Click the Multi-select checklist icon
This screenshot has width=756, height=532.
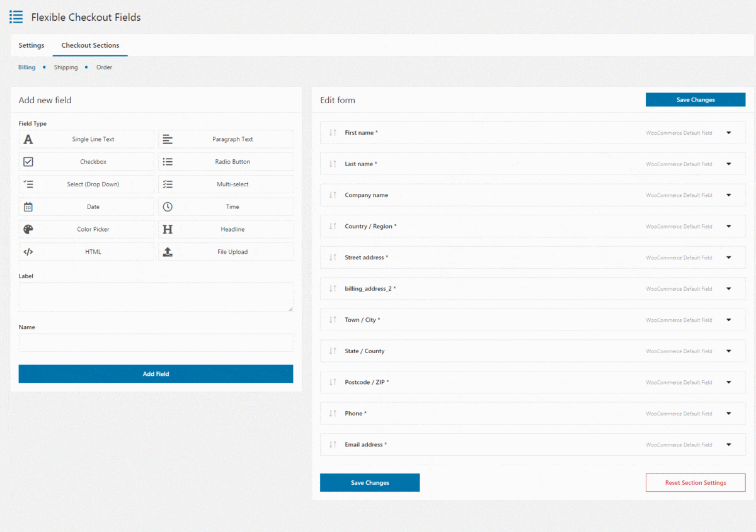tap(168, 184)
